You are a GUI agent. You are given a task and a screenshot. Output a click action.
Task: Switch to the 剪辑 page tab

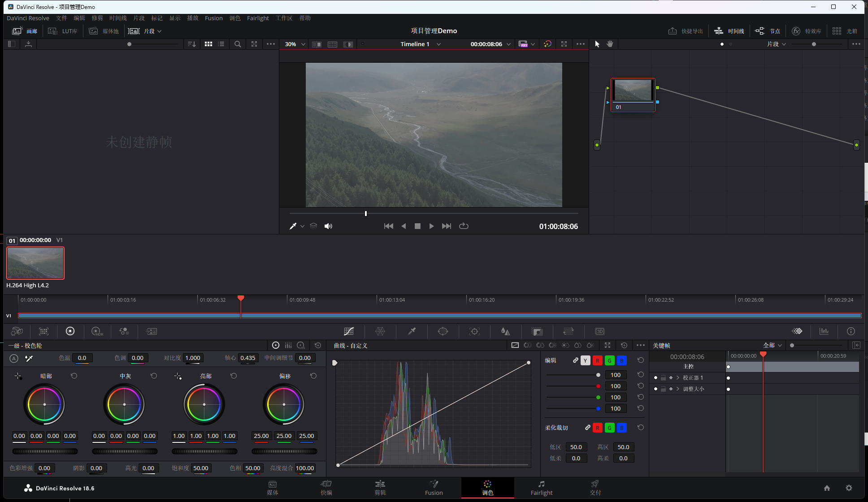(x=380, y=487)
